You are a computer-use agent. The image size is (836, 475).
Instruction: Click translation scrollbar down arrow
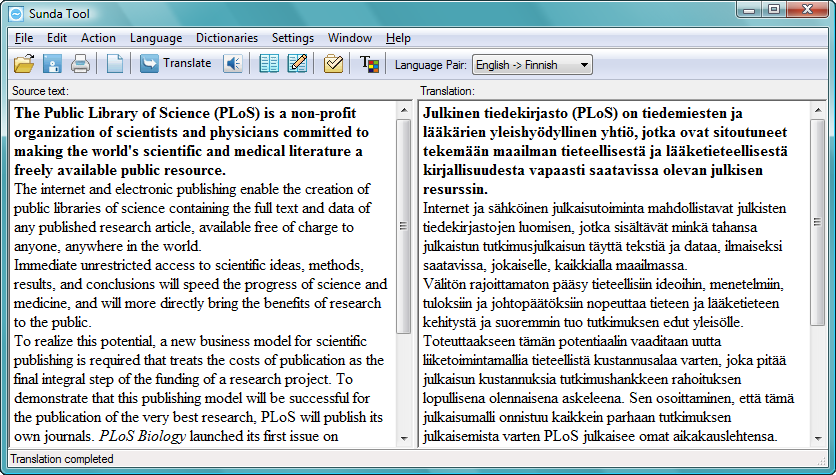(817, 438)
